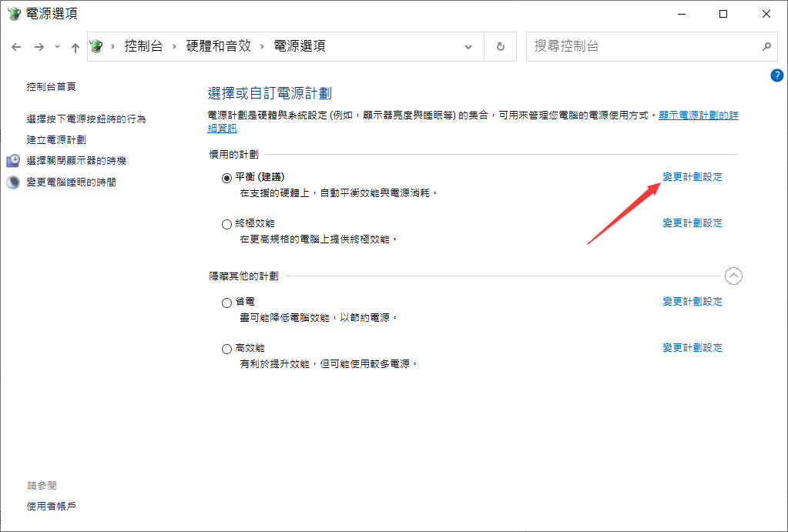Open the recent locations dropdown arrow

(57, 47)
